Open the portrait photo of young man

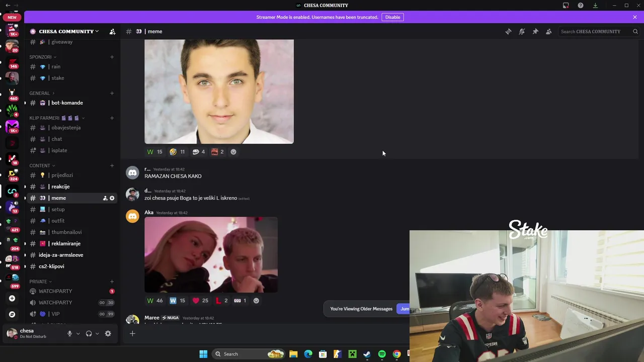219,92
